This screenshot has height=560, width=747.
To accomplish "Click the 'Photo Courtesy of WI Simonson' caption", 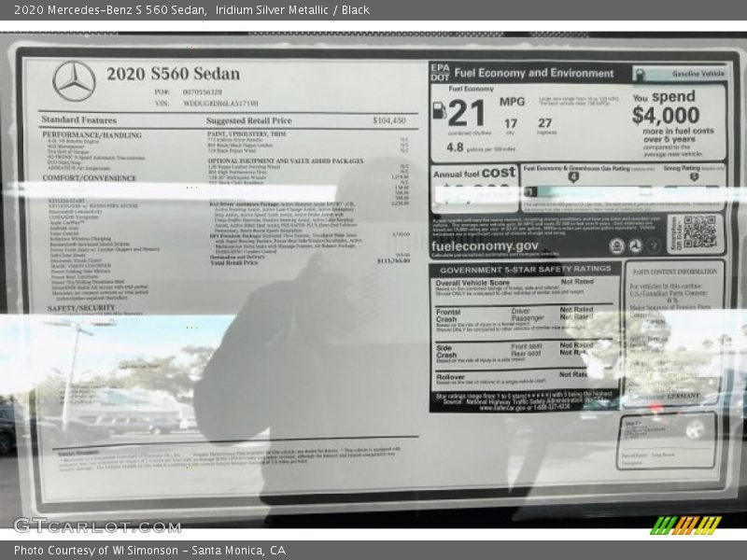I will pyautogui.click(x=96, y=551).
